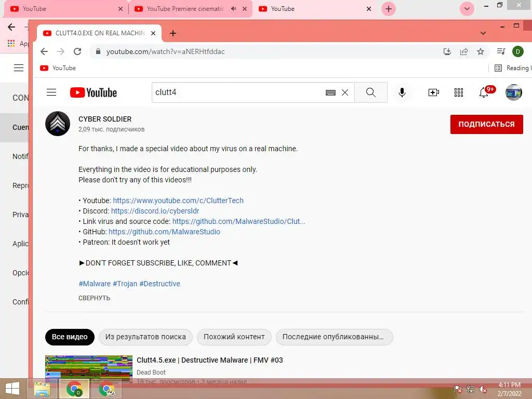Click the taskbar clock showing 4:11 PM
The height and width of the screenshot is (399, 532).
point(509,389)
